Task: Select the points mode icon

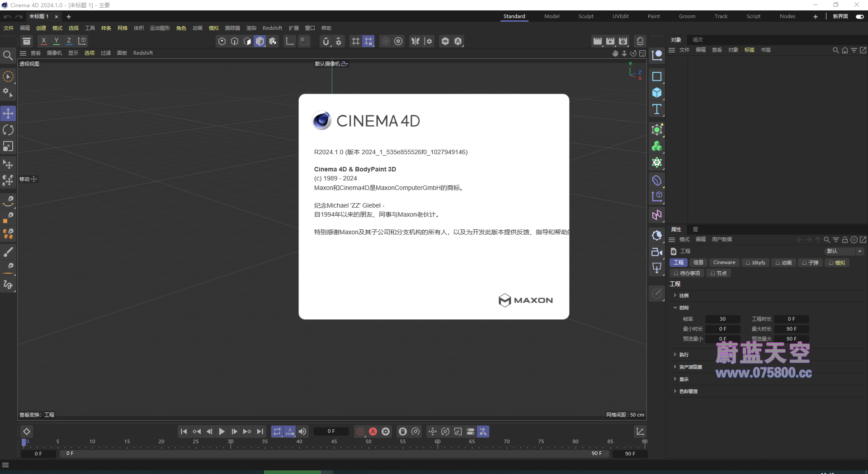Action: pyautogui.click(x=222, y=41)
